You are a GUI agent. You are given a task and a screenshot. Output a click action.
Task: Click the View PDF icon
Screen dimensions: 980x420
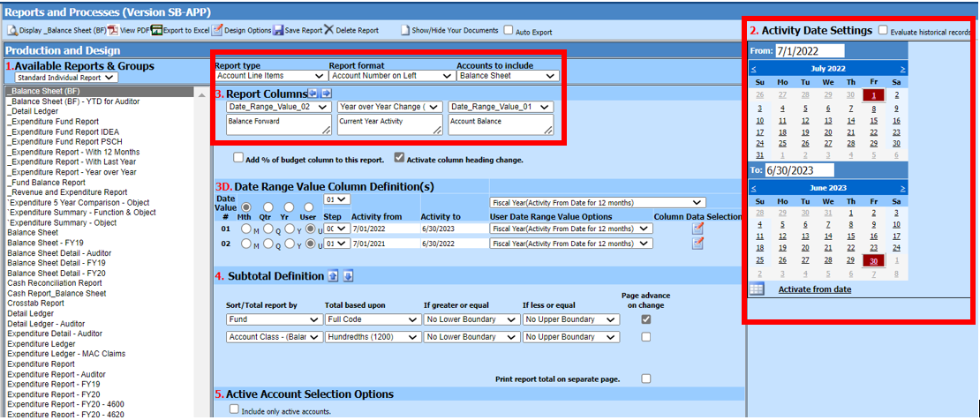(114, 30)
